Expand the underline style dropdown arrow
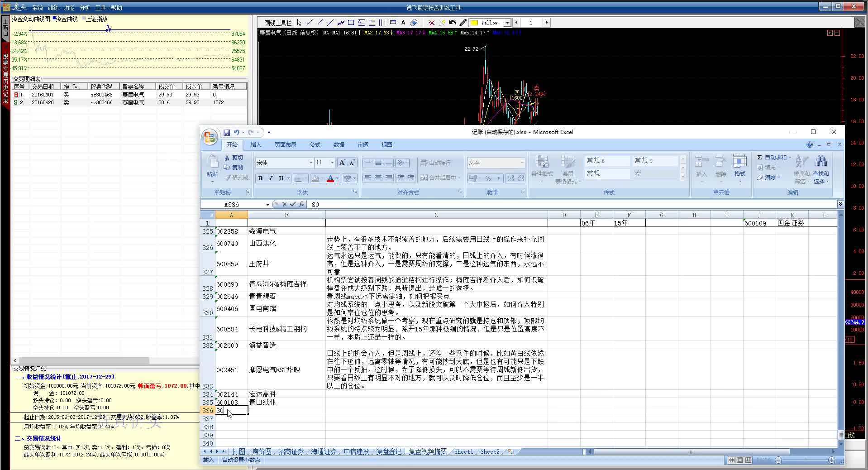This screenshot has height=470, width=868. pyautogui.click(x=288, y=178)
